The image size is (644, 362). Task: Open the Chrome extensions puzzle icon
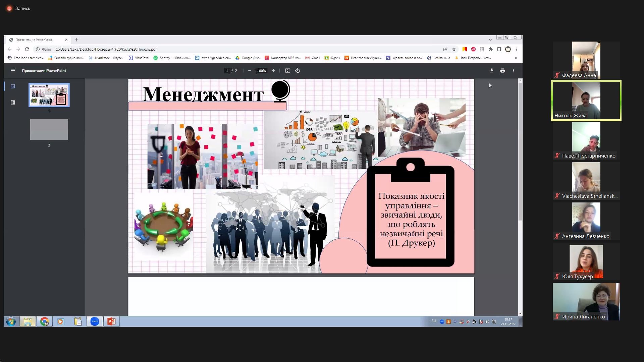pos(491,49)
